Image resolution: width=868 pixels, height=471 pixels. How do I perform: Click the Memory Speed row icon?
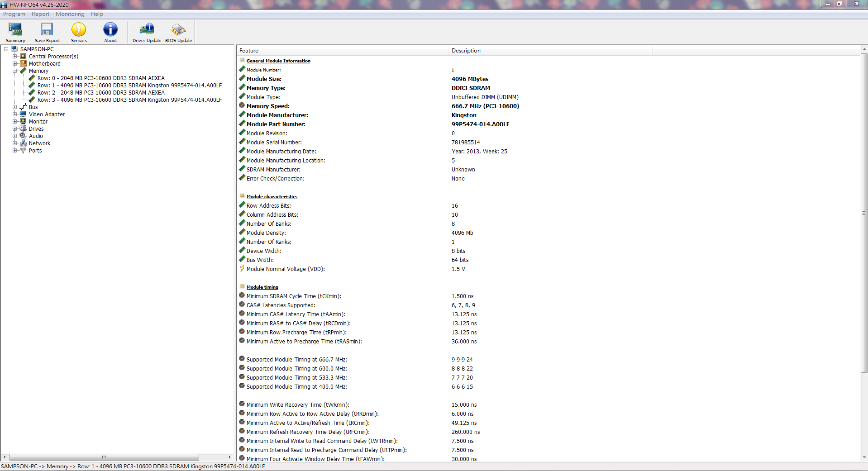pos(242,106)
